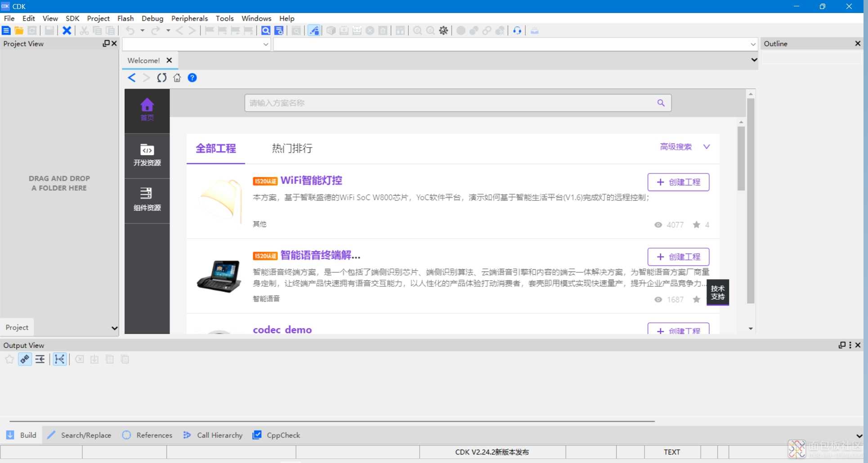
Task: Click the New File toolbar icon
Action: pos(6,31)
